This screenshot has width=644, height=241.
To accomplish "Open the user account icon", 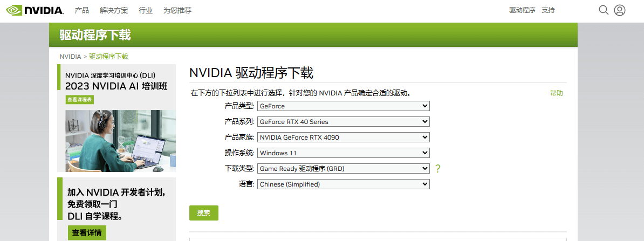I will click(619, 10).
